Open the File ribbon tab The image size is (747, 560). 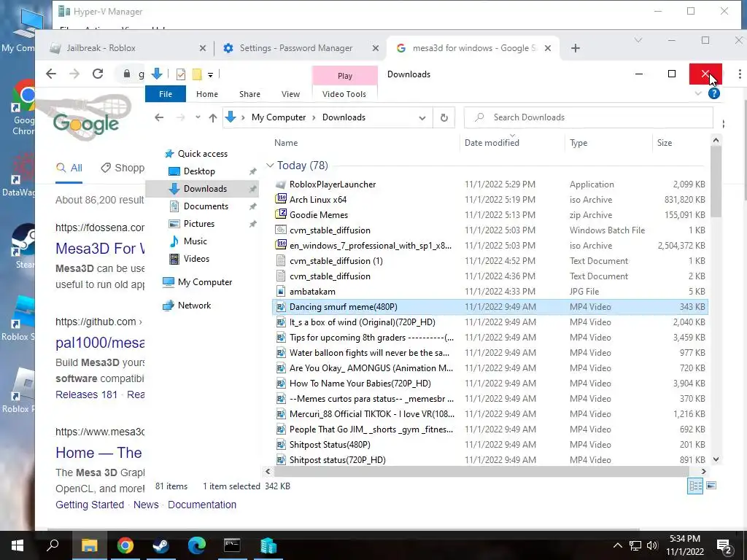(x=166, y=94)
